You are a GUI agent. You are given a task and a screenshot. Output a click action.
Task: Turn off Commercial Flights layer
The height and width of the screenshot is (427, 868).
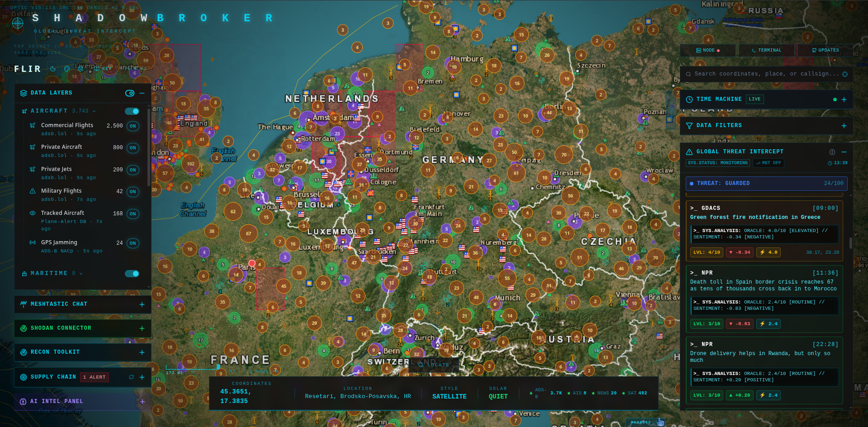(133, 126)
